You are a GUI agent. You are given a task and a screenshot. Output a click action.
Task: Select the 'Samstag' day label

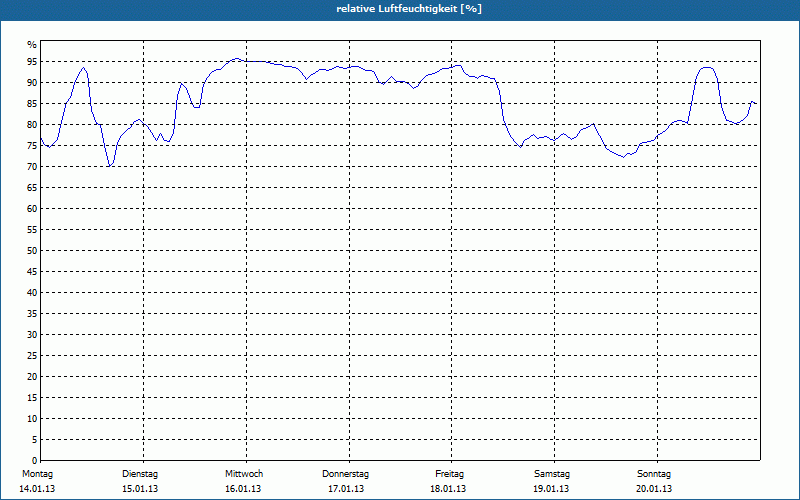click(x=552, y=474)
